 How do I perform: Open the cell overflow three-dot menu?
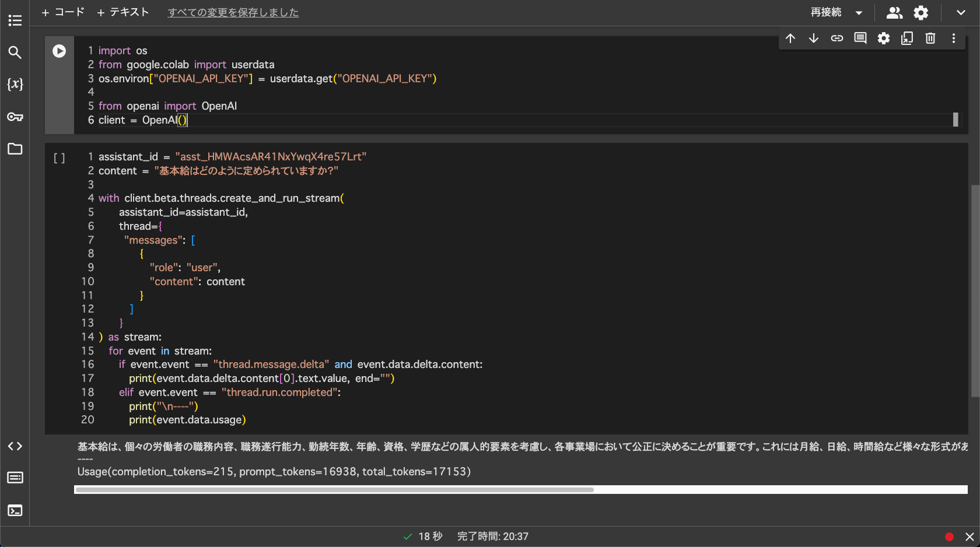[x=954, y=38]
